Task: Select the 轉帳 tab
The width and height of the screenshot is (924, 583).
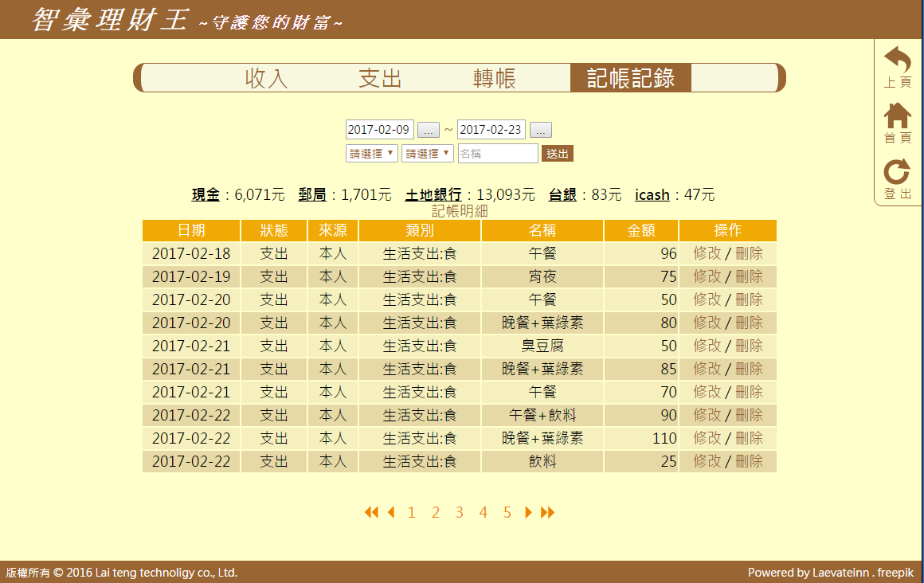Action: (494, 78)
